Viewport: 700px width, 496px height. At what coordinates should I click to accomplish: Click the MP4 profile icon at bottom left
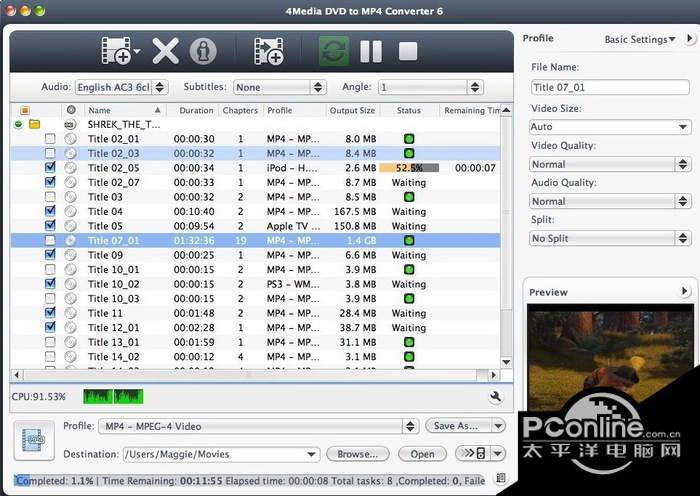pos(34,440)
